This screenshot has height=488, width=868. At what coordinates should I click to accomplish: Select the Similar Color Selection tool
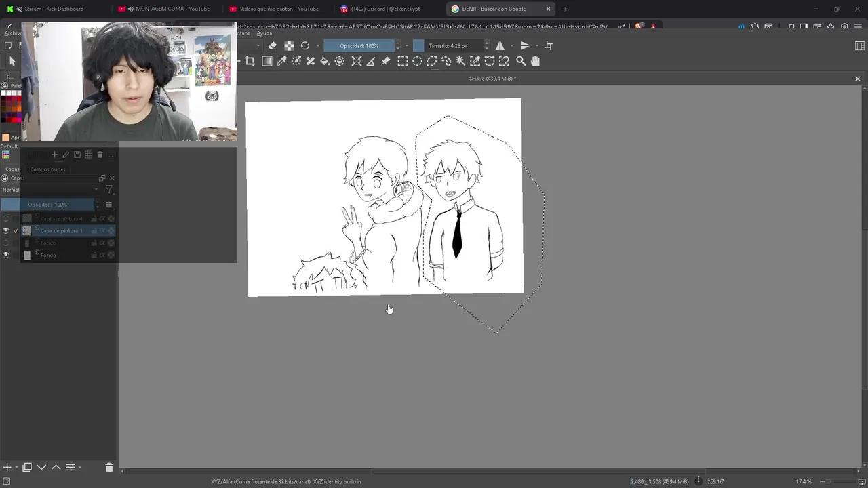475,61
